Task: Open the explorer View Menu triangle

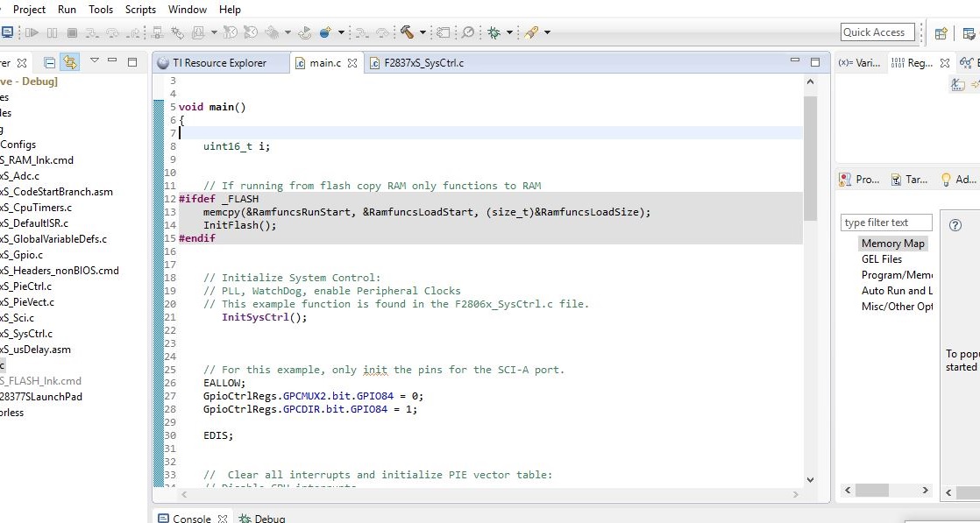Action: (95, 60)
